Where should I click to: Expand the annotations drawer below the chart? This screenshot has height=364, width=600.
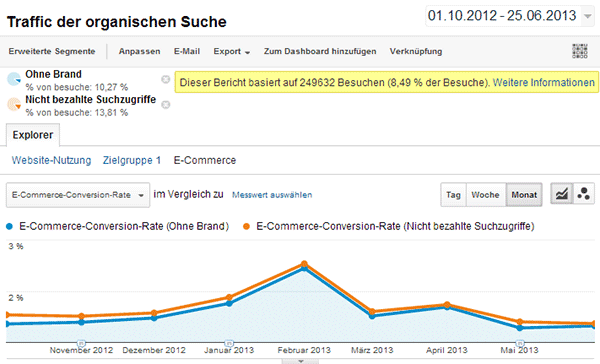click(x=300, y=361)
